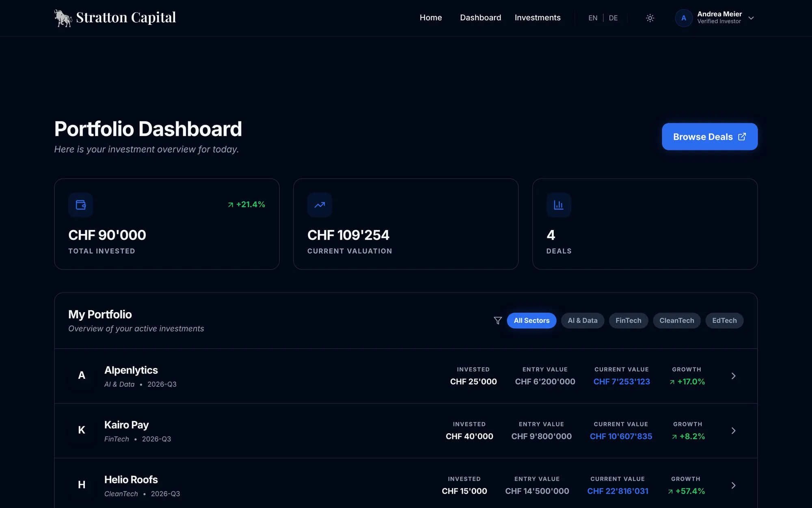This screenshot has height=508, width=812.
Task: Switch language to EN
Action: coord(593,18)
